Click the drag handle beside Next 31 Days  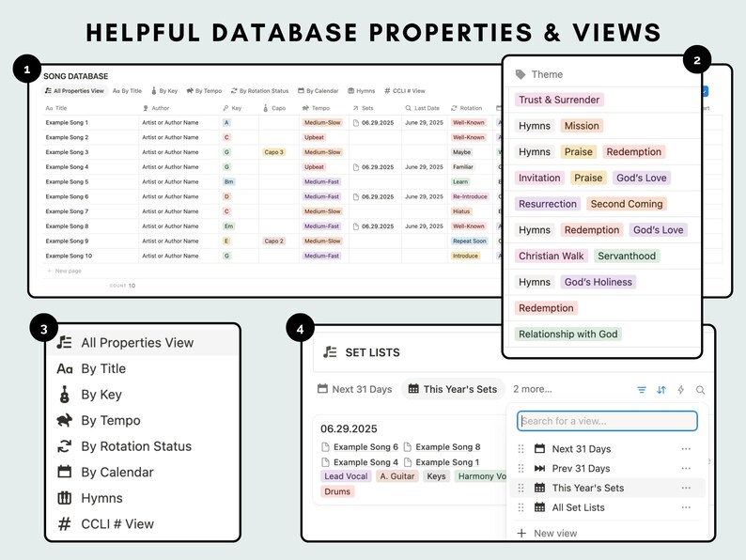click(x=521, y=449)
